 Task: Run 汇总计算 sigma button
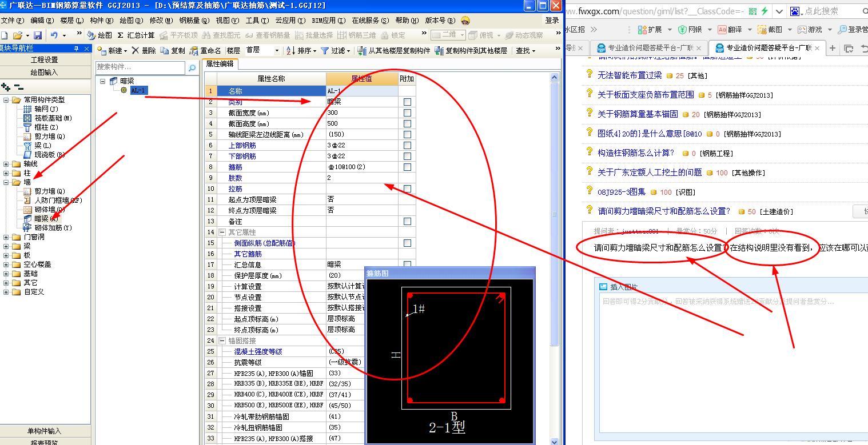136,35
